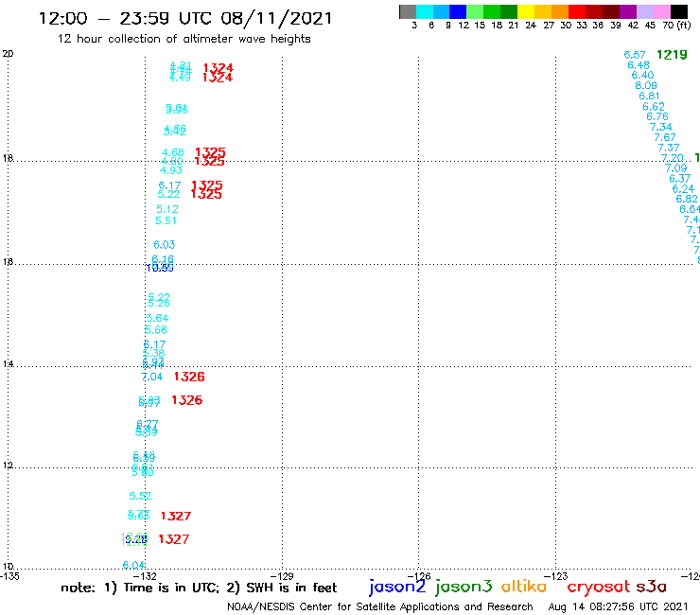Click the green 1219 track time label
The width and height of the screenshot is (700, 615).
(672, 55)
